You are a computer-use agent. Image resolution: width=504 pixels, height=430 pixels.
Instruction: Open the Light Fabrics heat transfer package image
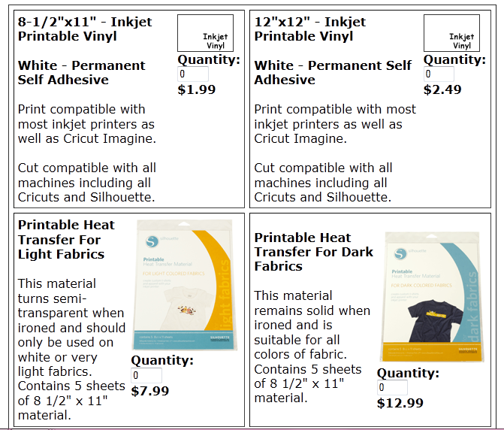185,285
